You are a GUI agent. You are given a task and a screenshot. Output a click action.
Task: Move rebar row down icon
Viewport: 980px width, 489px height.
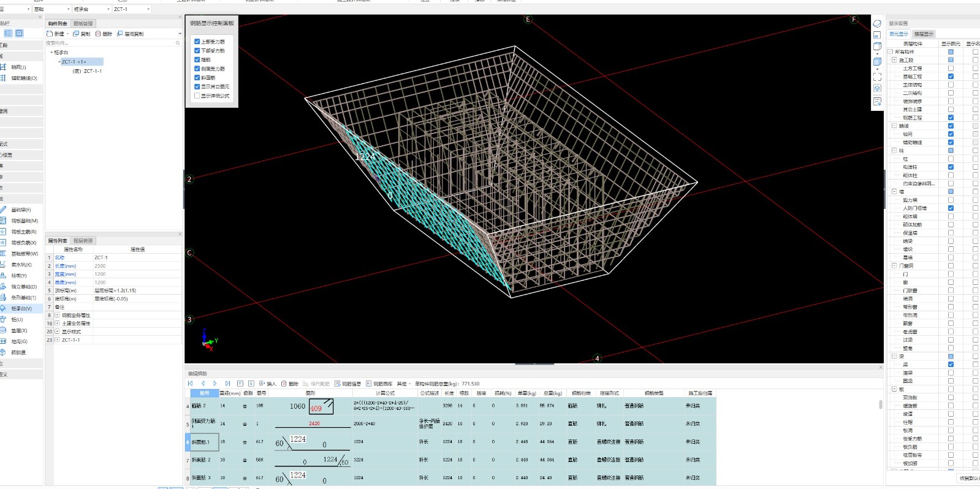pos(251,384)
